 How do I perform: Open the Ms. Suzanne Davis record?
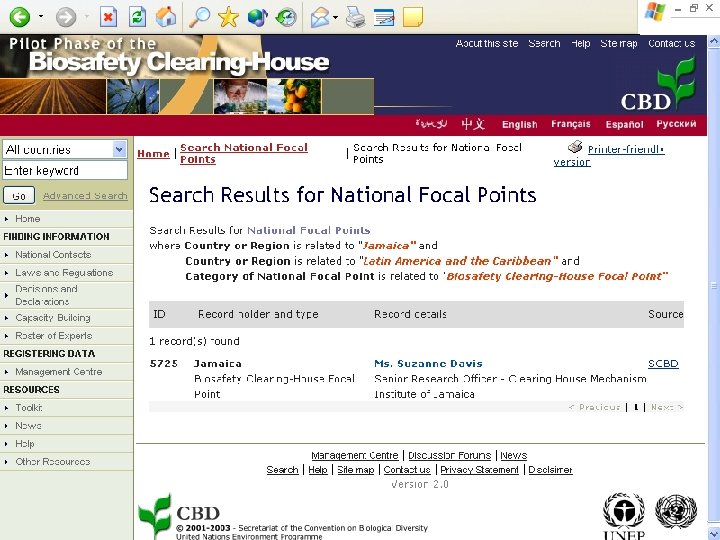428,364
